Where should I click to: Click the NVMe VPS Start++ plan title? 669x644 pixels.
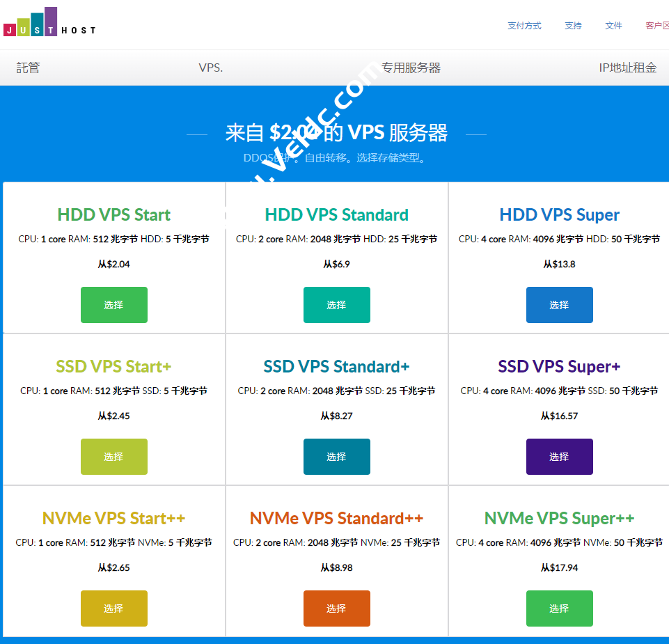(113, 518)
